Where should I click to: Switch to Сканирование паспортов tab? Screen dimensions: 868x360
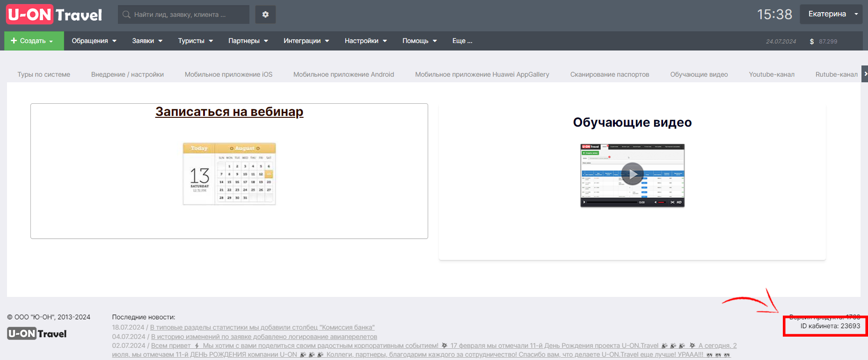610,74
